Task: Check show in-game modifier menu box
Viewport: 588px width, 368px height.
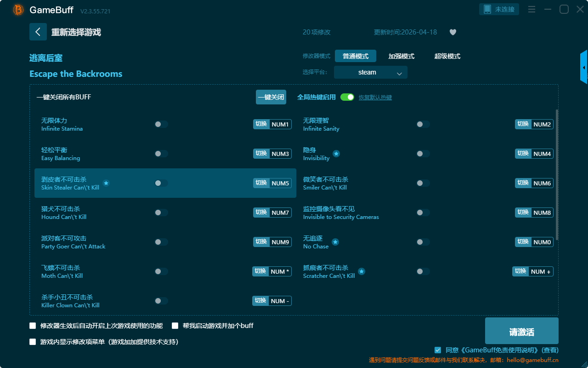Action: click(x=33, y=342)
